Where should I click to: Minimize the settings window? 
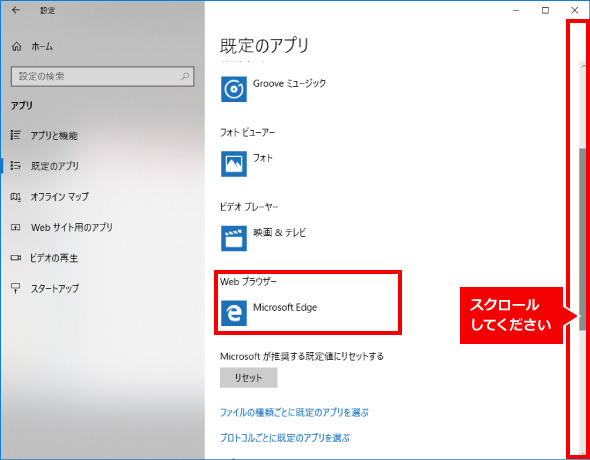coord(516,11)
